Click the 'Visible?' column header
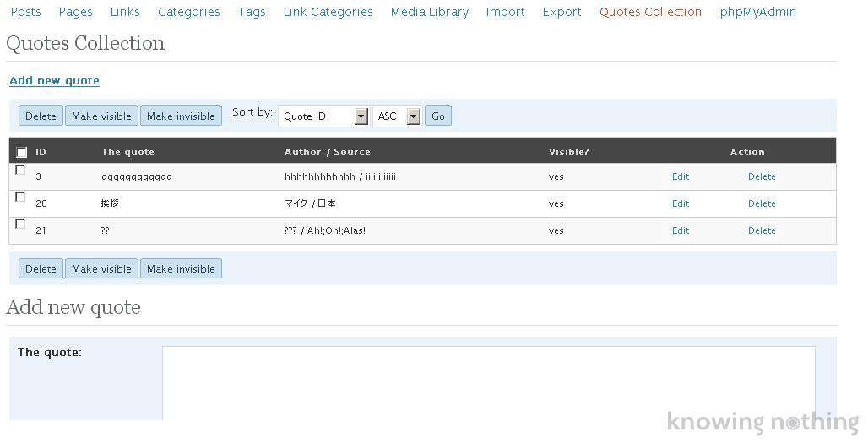Viewport: 868px width, 443px height. click(x=568, y=152)
